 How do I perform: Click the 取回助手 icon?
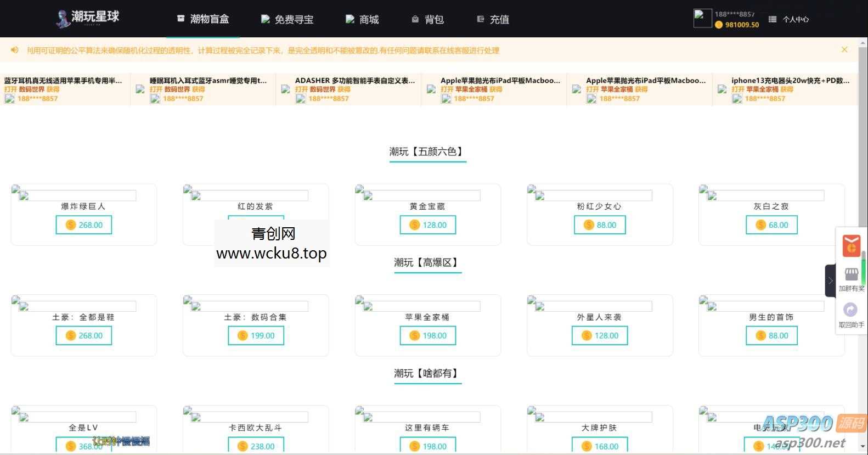(850, 310)
